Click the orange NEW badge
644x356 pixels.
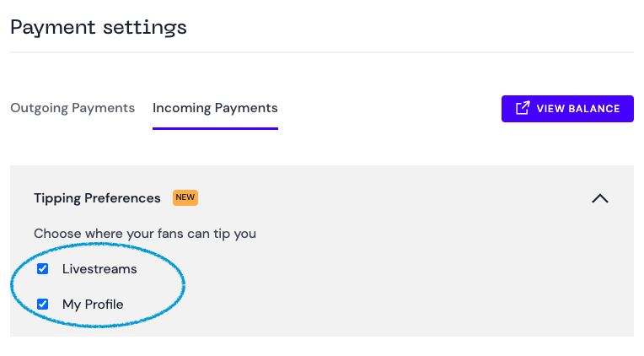tap(185, 197)
